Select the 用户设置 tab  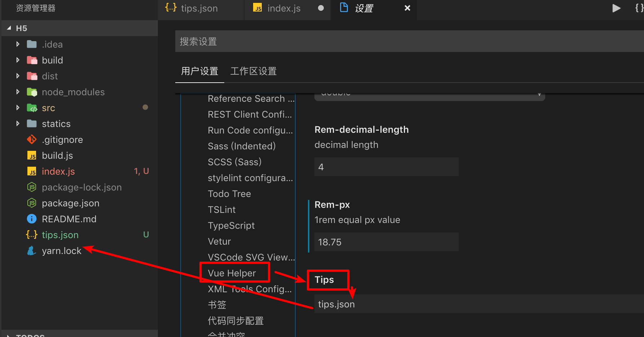pos(199,71)
